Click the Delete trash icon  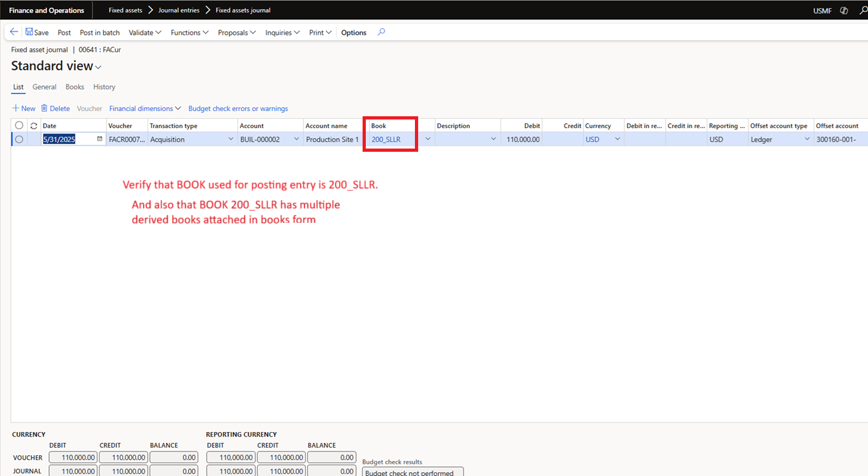click(45, 109)
